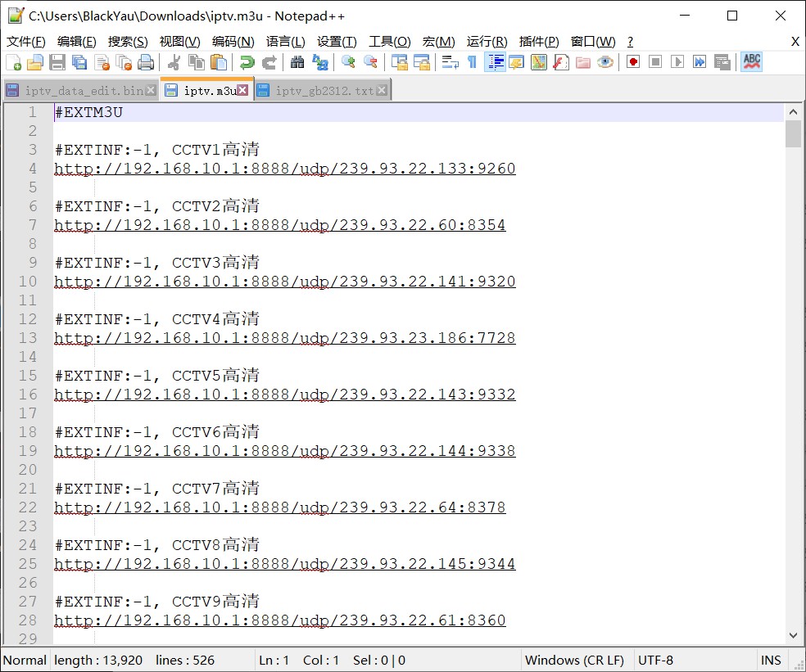Image resolution: width=806 pixels, height=672 pixels.
Task: Paste clipboard using the Paste icon
Action: tap(219, 62)
